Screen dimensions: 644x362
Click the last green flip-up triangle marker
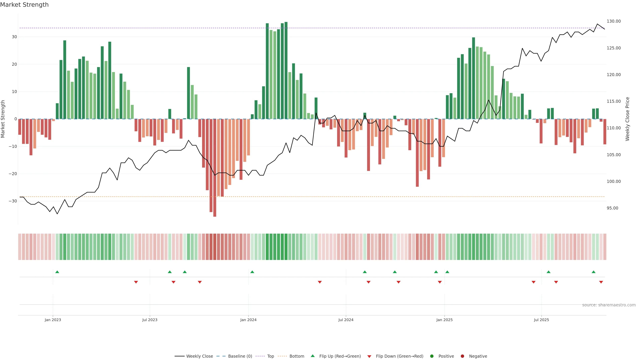(x=594, y=272)
